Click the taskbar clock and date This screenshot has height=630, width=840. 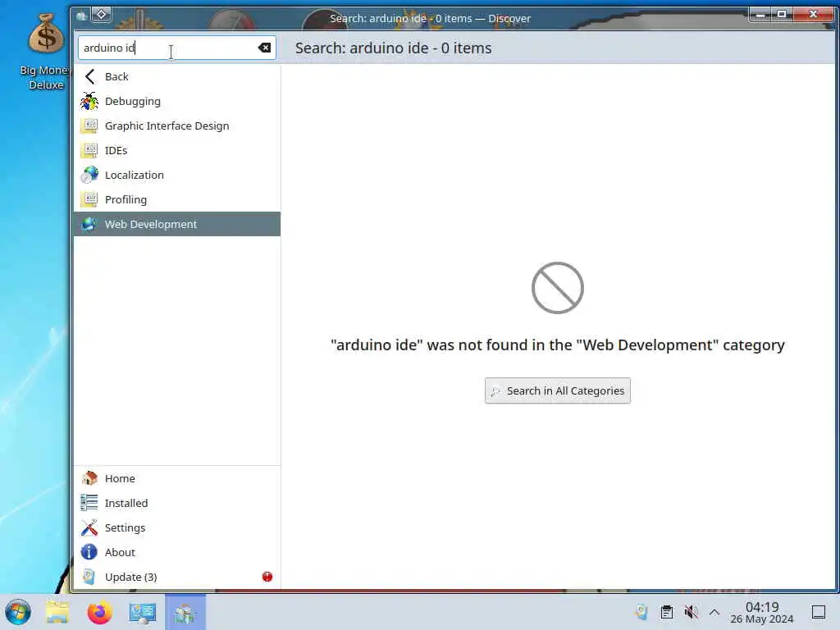pos(762,612)
